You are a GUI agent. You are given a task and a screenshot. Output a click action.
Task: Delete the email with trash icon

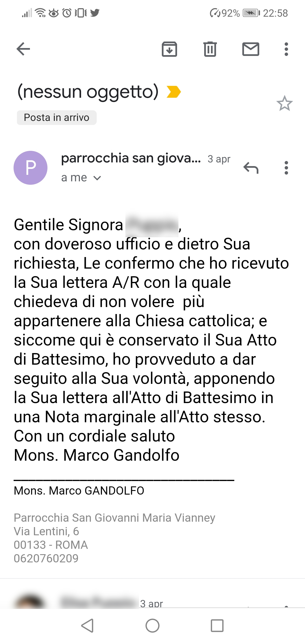pyautogui.click(x=210, y=49)
